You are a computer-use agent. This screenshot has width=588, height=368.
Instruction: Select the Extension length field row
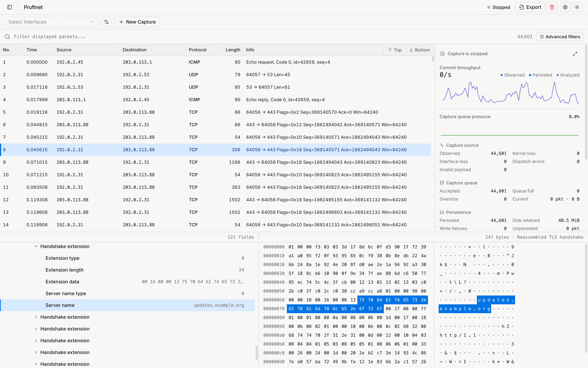coord(127,270)
